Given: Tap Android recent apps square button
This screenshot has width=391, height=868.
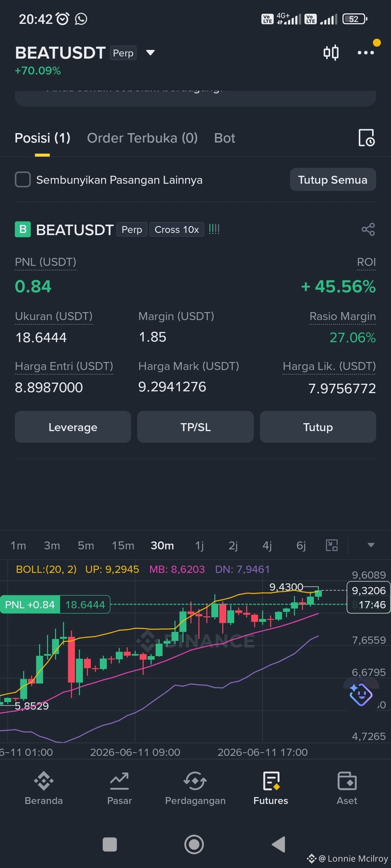Looking at the screenshot, I should [110, 845].
